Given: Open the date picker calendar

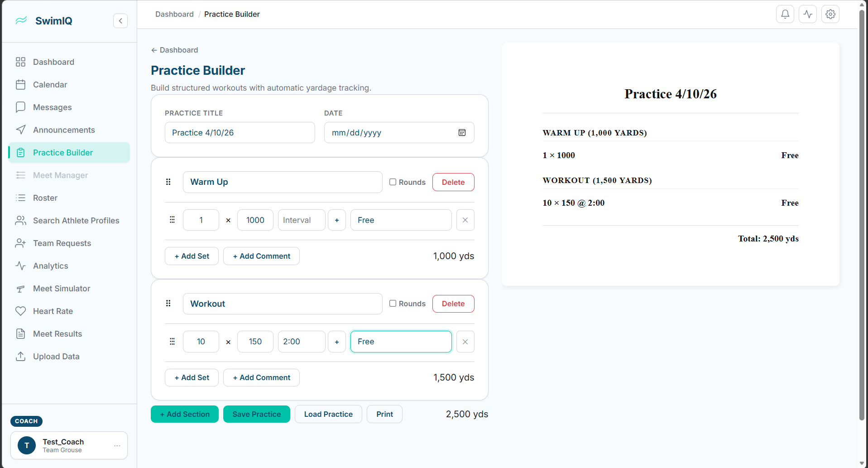Looking at the screenshot, I should pyautogui.click(x=462, y=132).
